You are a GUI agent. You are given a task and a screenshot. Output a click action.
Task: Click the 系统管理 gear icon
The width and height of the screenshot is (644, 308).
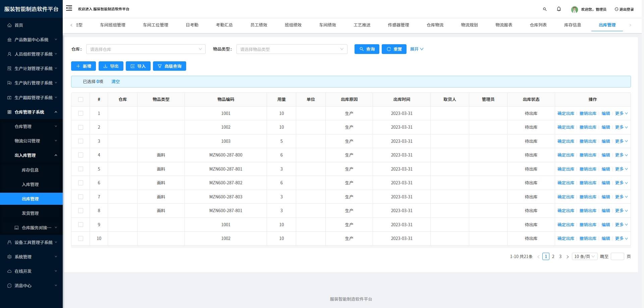(x=9, y=257)
